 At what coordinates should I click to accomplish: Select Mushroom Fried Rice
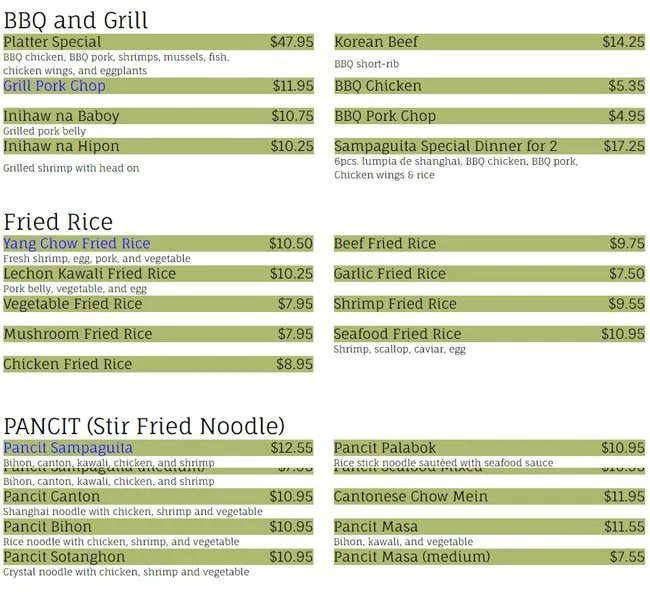77,334
